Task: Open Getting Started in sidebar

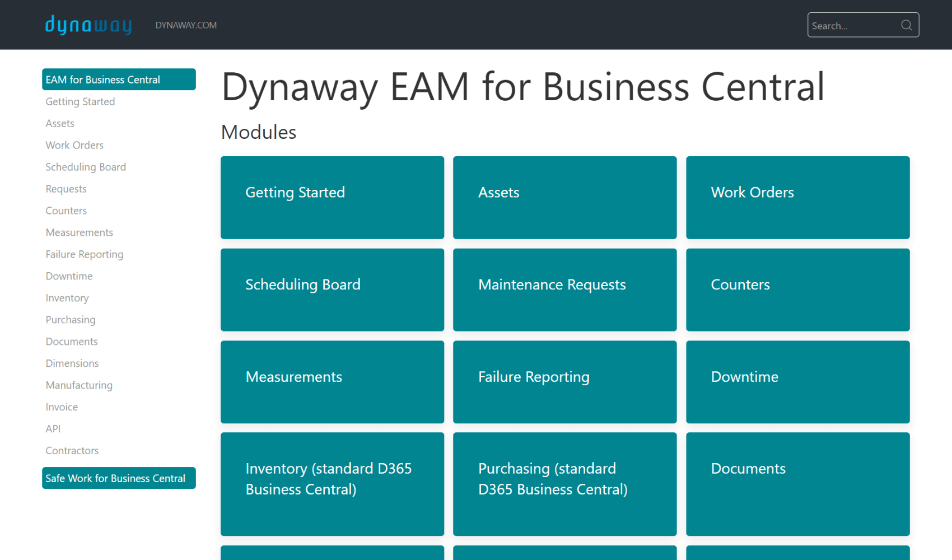Action: coord(80,101)
